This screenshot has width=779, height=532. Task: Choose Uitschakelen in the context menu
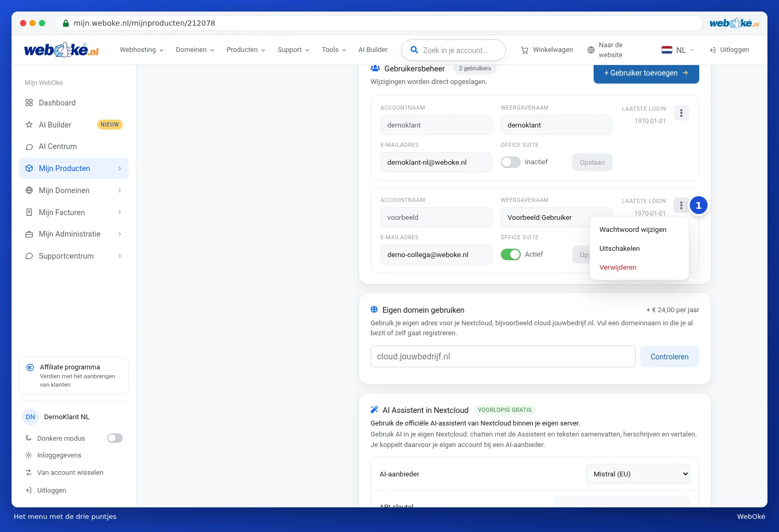619,249
